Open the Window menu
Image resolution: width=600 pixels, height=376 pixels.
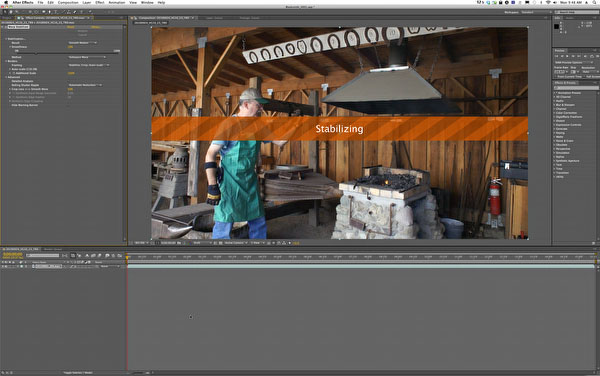(x=147, y=3)
